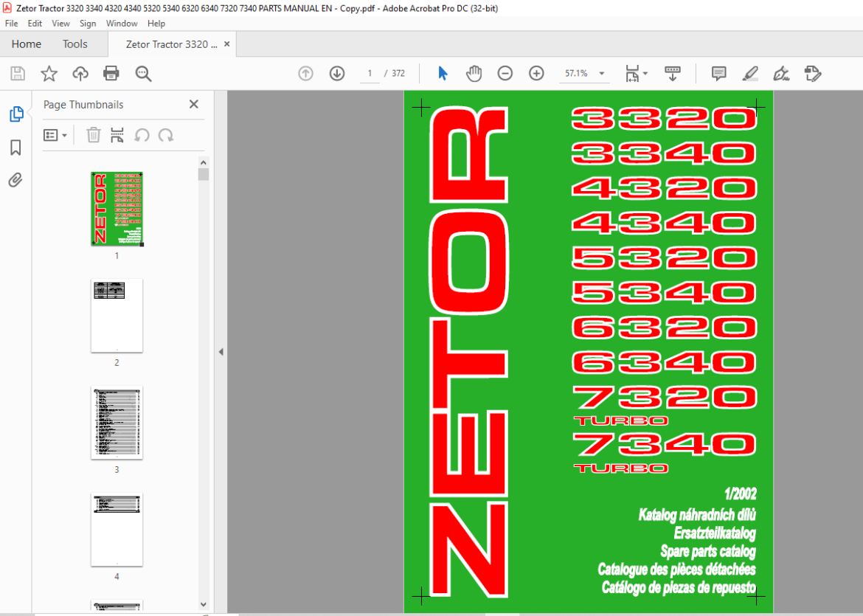Click the Zoom out minus icon
The image size is (863, 616).
505,73
